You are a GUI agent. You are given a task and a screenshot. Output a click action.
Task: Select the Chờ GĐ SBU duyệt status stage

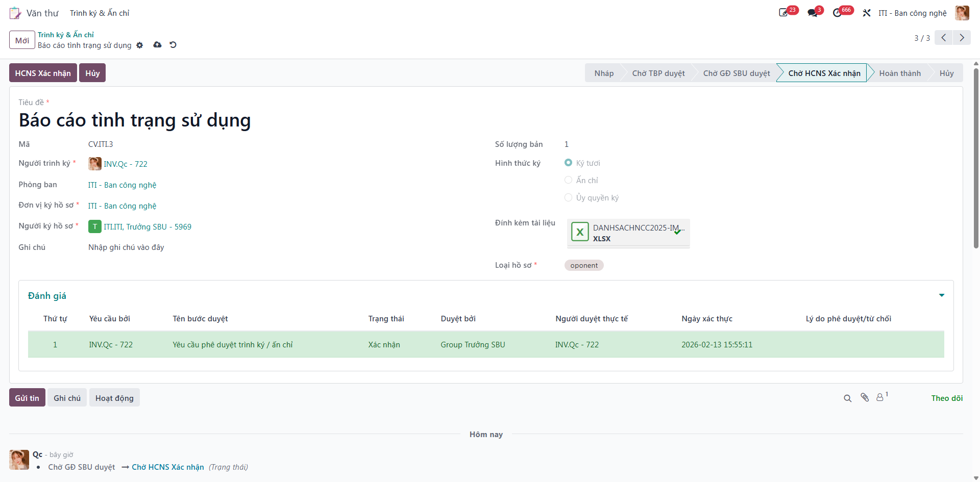(737, 73)
